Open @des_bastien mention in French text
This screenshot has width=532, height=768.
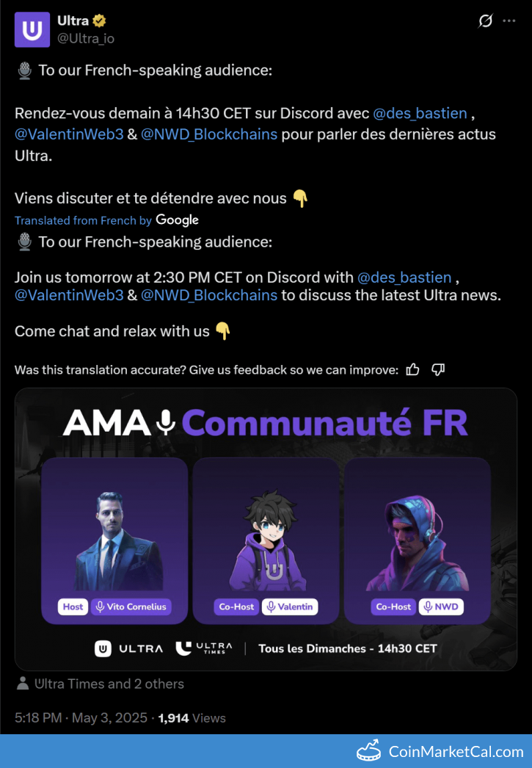[420, 114]
